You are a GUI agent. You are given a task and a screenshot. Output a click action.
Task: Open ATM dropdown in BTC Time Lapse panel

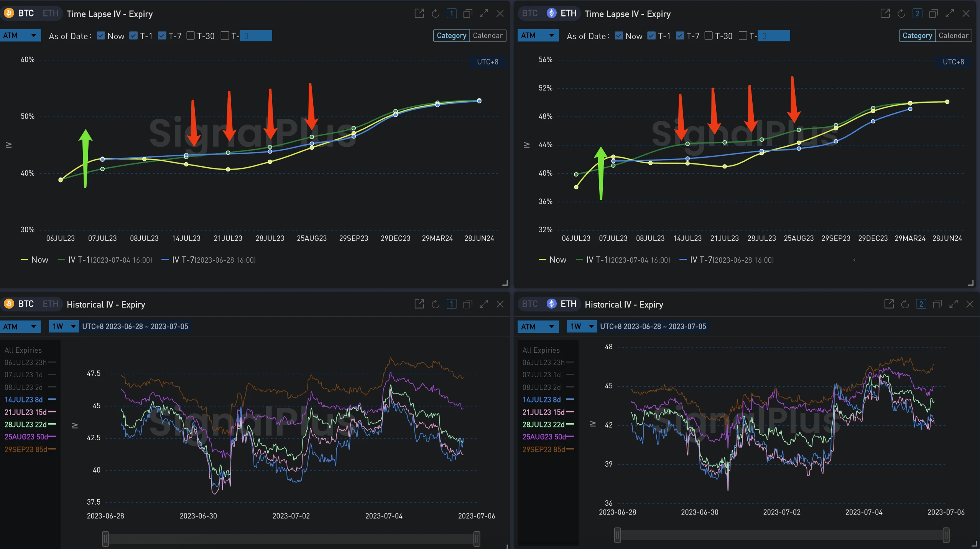(x=20, y=36)
